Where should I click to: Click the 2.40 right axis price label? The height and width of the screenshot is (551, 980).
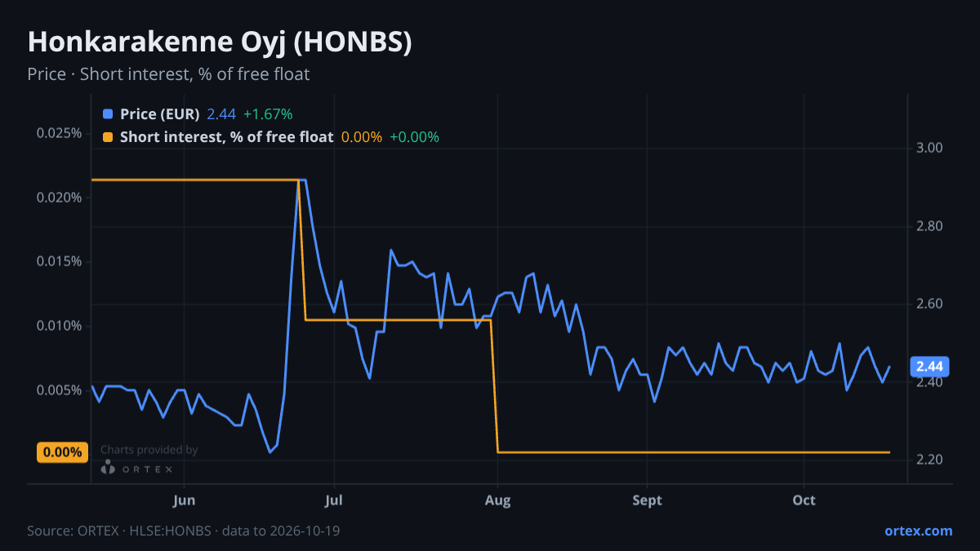click(x=930, y=382)
